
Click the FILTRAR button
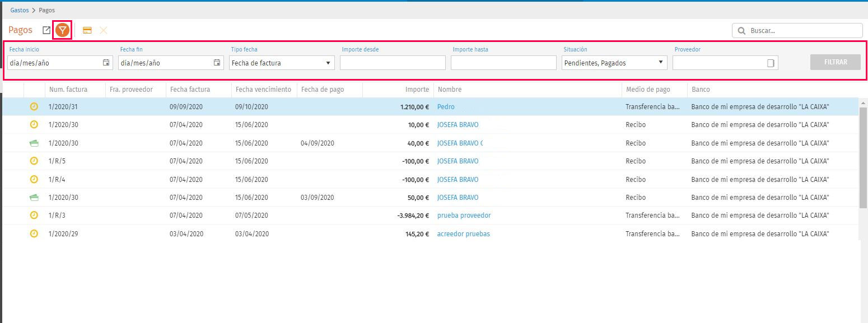tap(835, 62)
